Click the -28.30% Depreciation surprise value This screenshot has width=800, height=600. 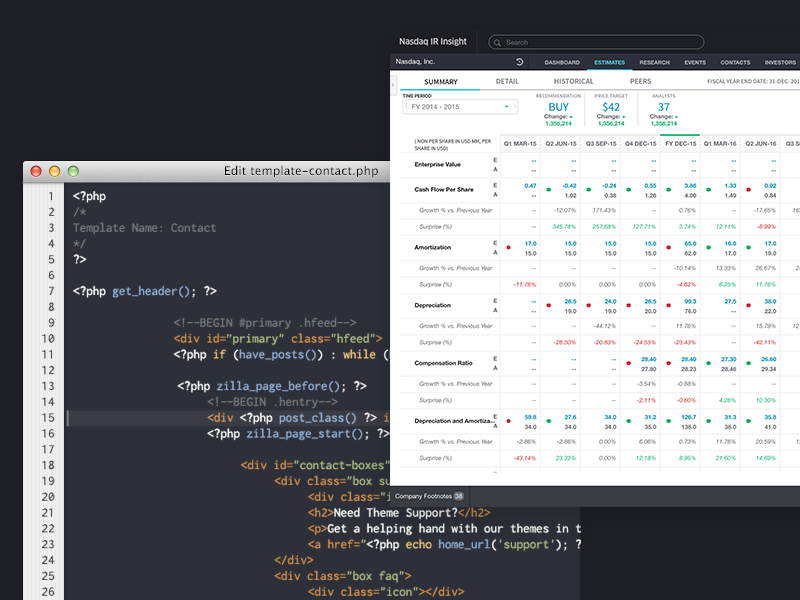(564, 342)
